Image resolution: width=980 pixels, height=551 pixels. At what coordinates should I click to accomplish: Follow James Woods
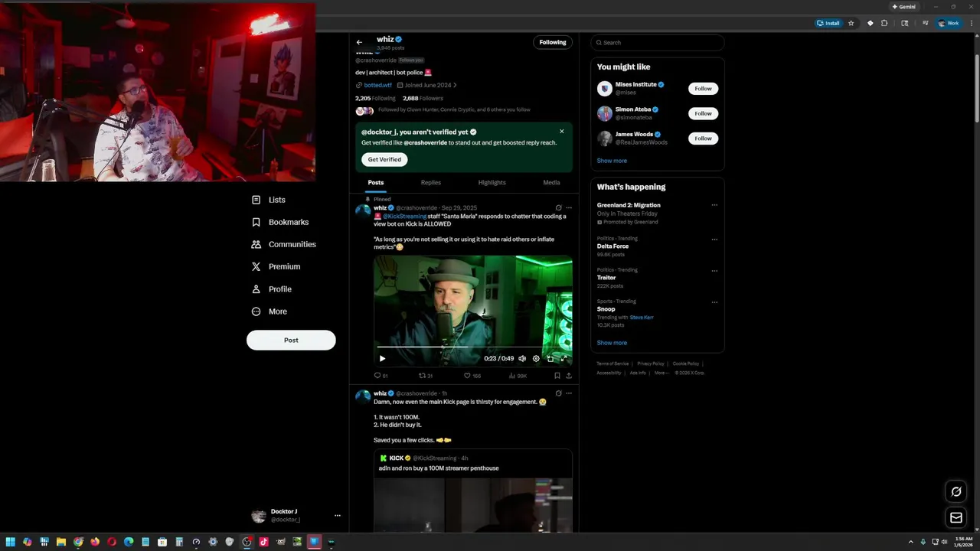click(x=703, y=139)
